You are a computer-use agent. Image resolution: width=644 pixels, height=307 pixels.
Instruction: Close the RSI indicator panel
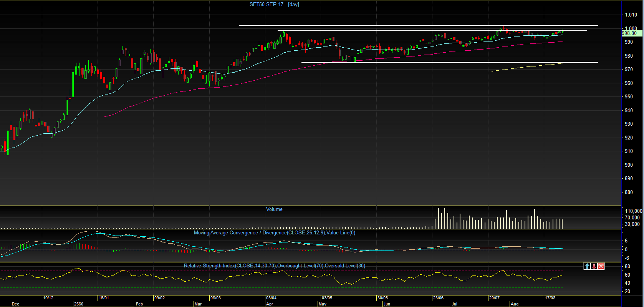click(601, 266)
